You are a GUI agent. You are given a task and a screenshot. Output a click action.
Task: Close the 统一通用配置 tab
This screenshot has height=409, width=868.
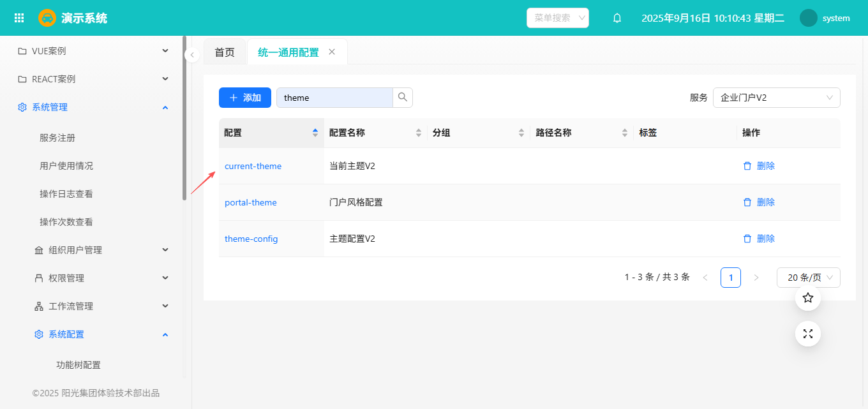[x=332, y=52]
